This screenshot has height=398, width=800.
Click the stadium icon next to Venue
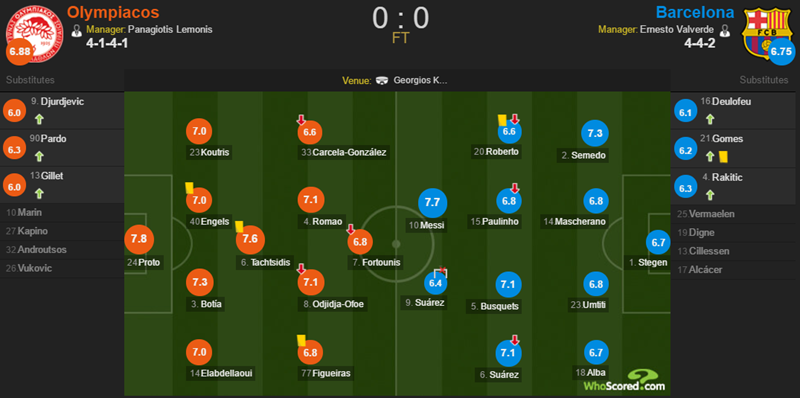(x=382, y=81)
